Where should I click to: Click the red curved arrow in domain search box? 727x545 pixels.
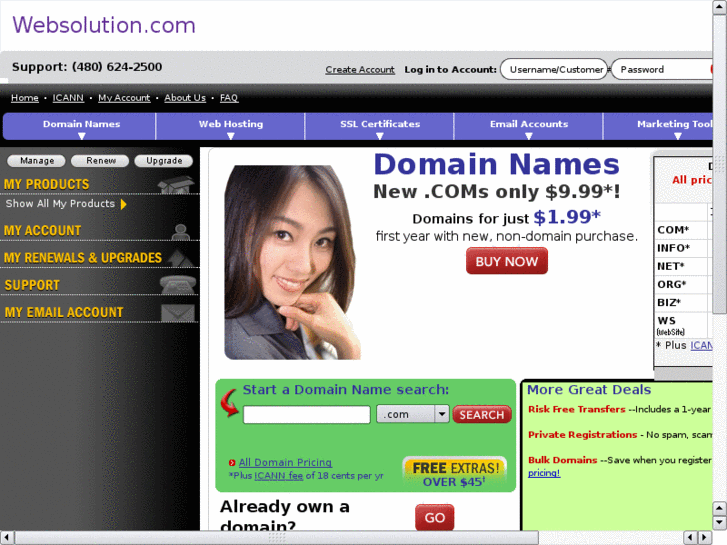pos(230,402)
